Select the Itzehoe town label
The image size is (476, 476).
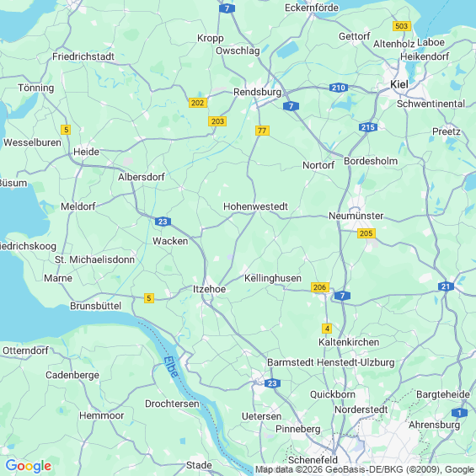209,289
